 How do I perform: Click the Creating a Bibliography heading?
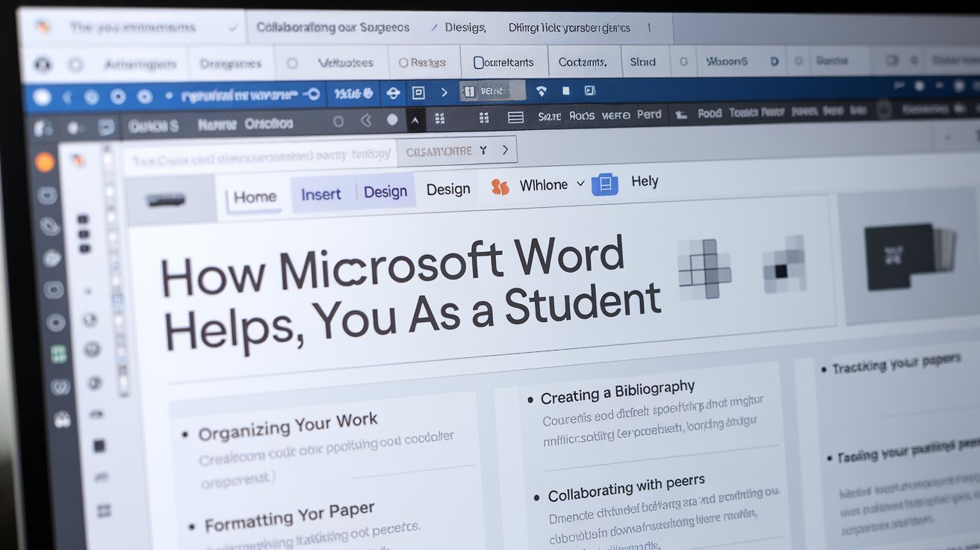(x=618, y=392)
